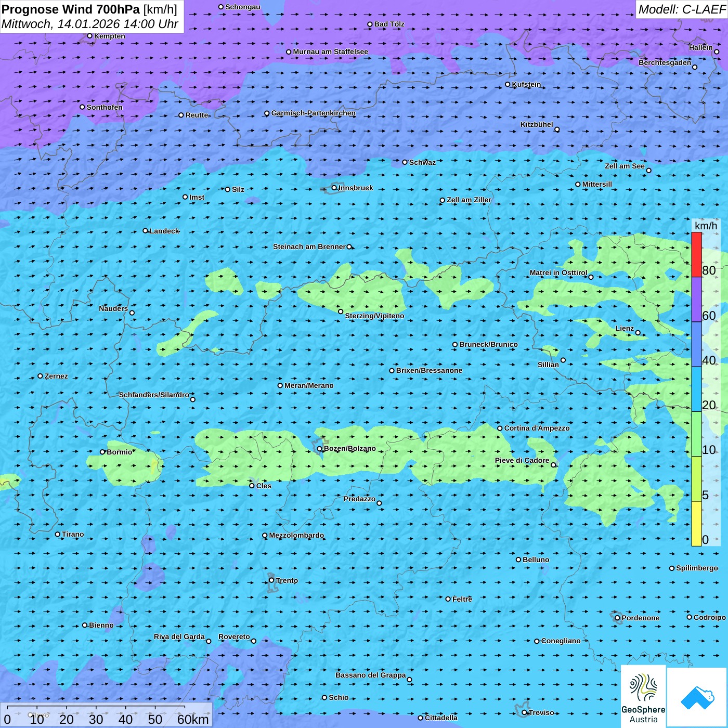Screen dimensions: 728x728
Task: Click the 'Matrei in Osttirol' label
Action: pos(558,272)
